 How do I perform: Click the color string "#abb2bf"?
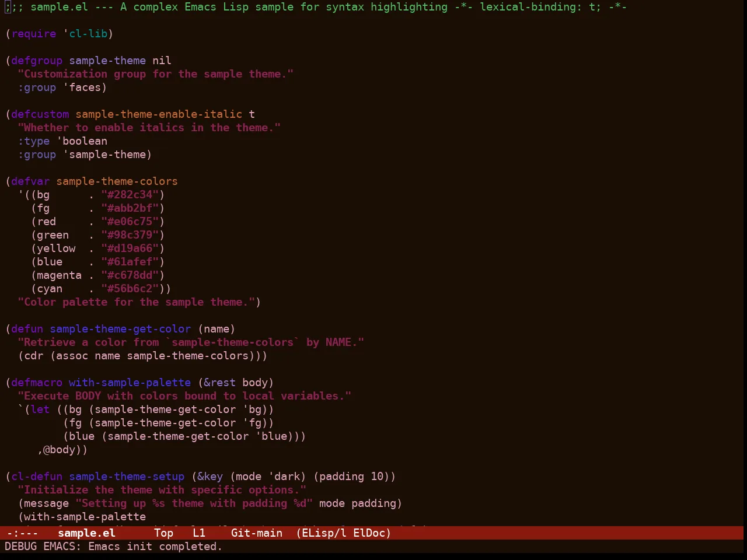130,208
